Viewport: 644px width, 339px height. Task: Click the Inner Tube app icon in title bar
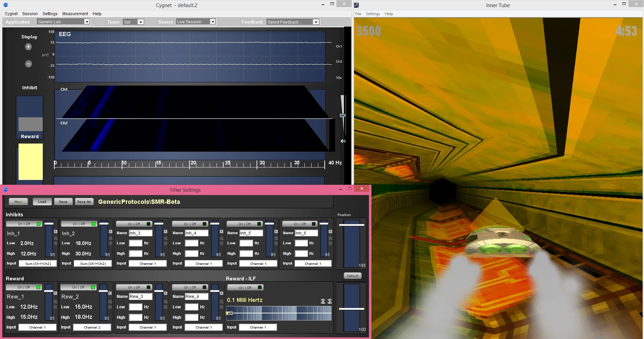click(x=356, y=5)
